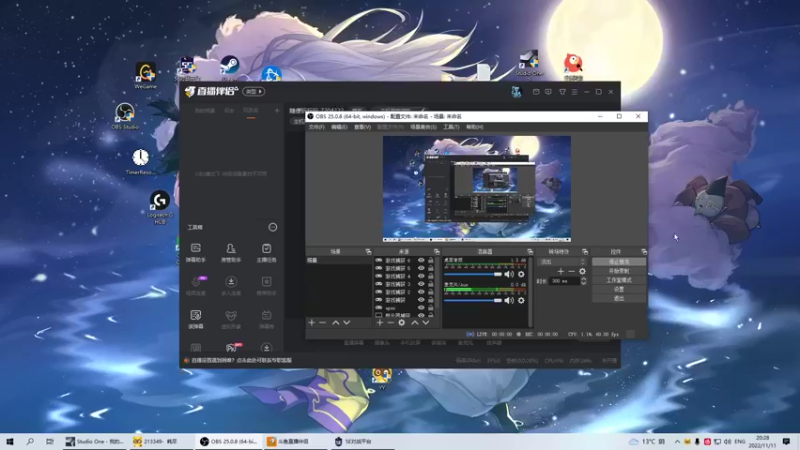Open settings gear for 桌面音频 mixer channel
Screen dimensions: 800x450
[x=521, y=274]
